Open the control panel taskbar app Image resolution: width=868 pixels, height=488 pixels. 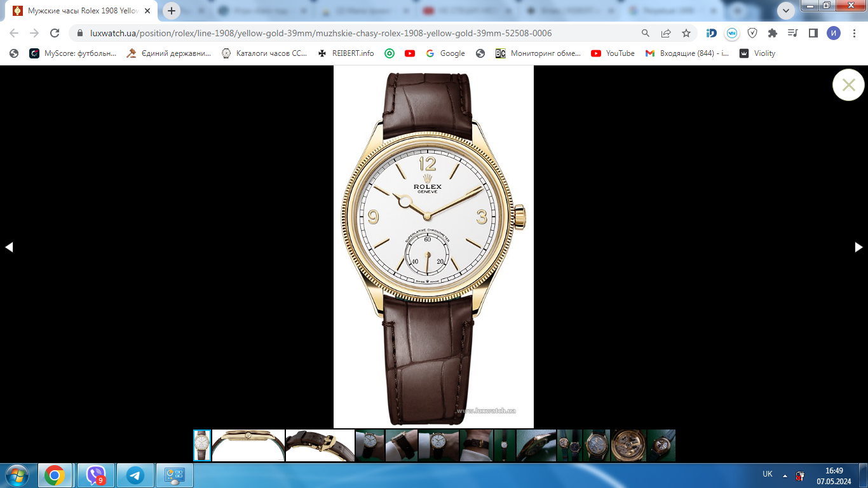point(174,475)
